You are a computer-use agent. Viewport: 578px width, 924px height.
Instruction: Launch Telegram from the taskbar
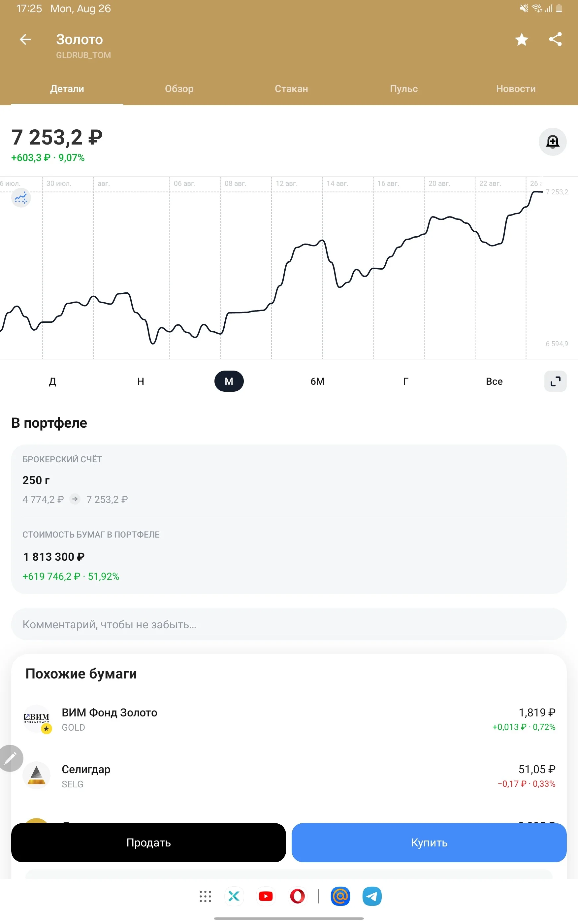pos(372,896)
